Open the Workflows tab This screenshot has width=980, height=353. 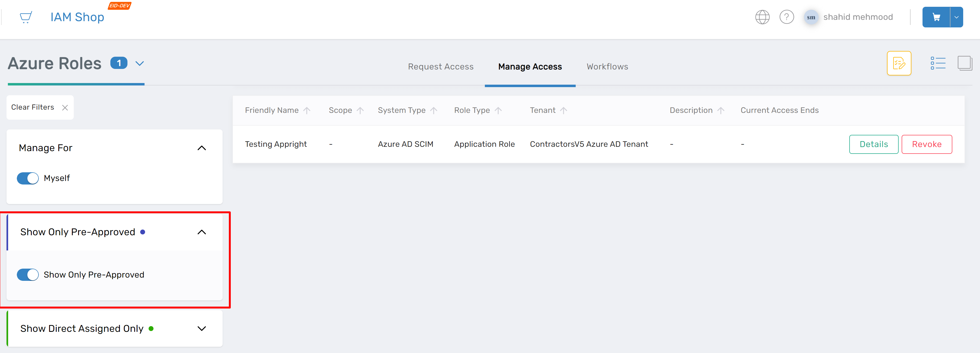click(x=607, y=66)
